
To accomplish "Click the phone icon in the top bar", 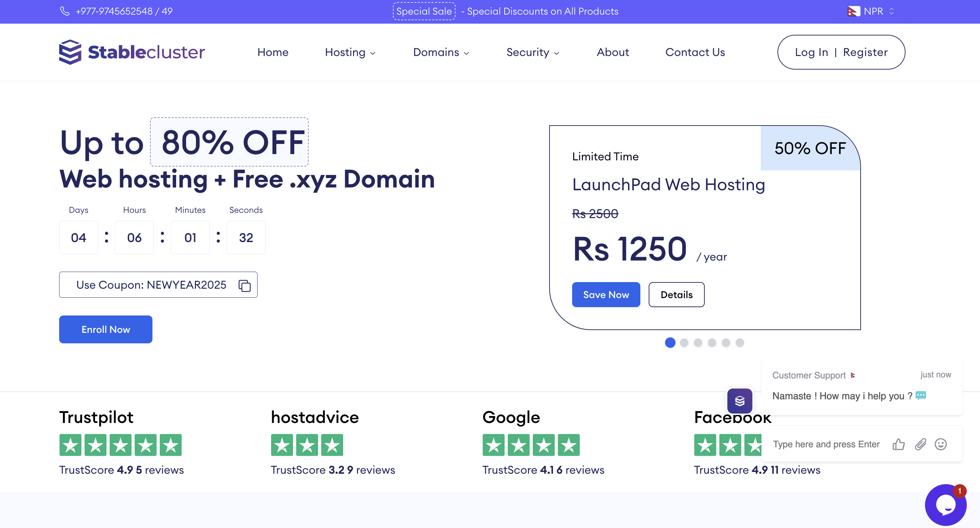I will [x=65, y=11].
